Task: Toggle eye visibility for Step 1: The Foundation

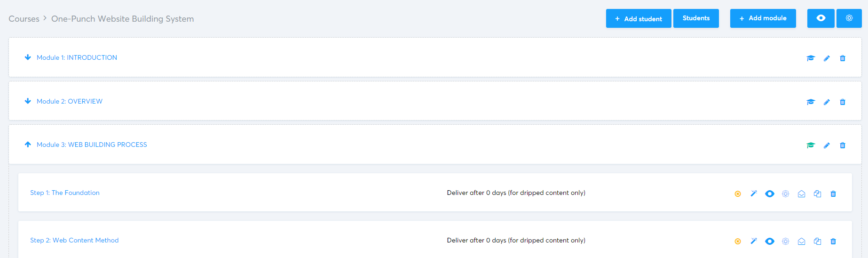Action: click(770, 193)
